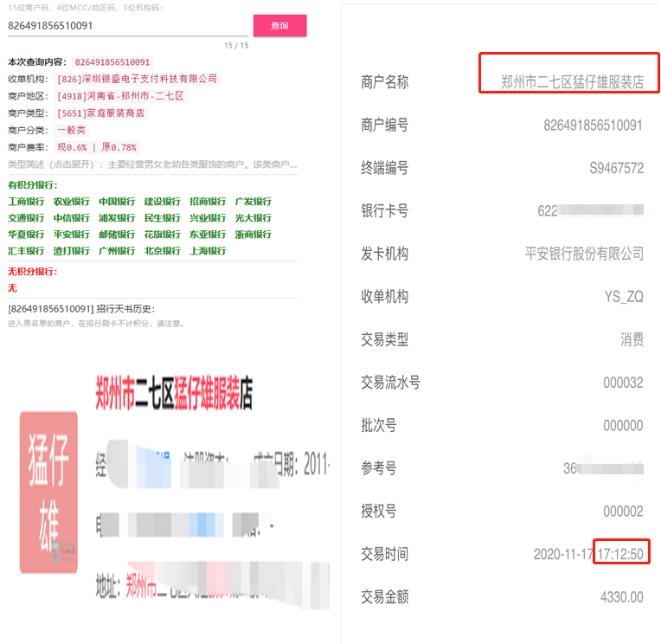
Task: Click acquirer [826]深圳银盛电子支付科技有限公司
Action: click(x=137, y=79)
